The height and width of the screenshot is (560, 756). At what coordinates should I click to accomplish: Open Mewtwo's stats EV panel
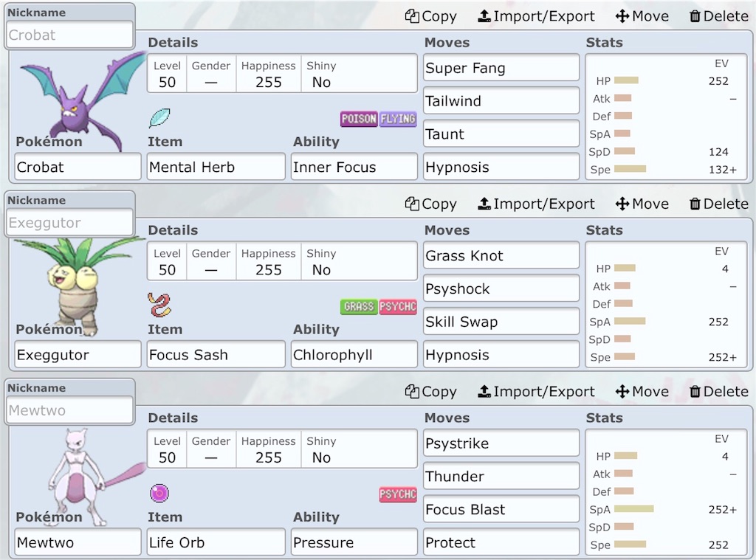(667, 493)
